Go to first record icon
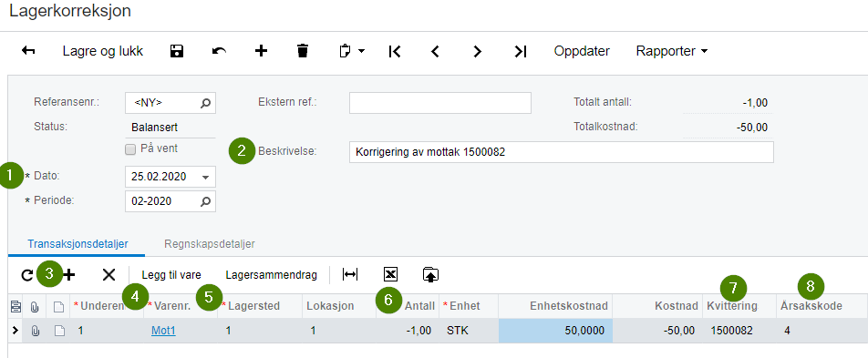The width and height of the screenshot is (868, 358). point(394,51)
